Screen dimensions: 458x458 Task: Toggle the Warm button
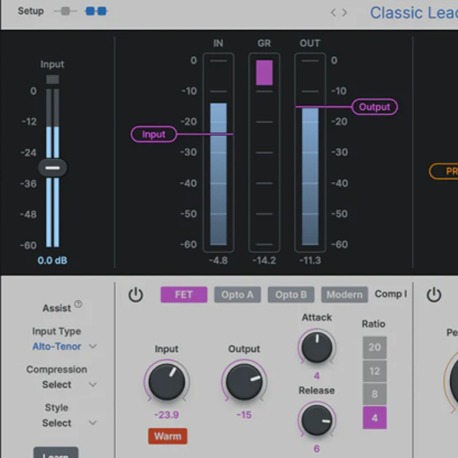[168, 436]
